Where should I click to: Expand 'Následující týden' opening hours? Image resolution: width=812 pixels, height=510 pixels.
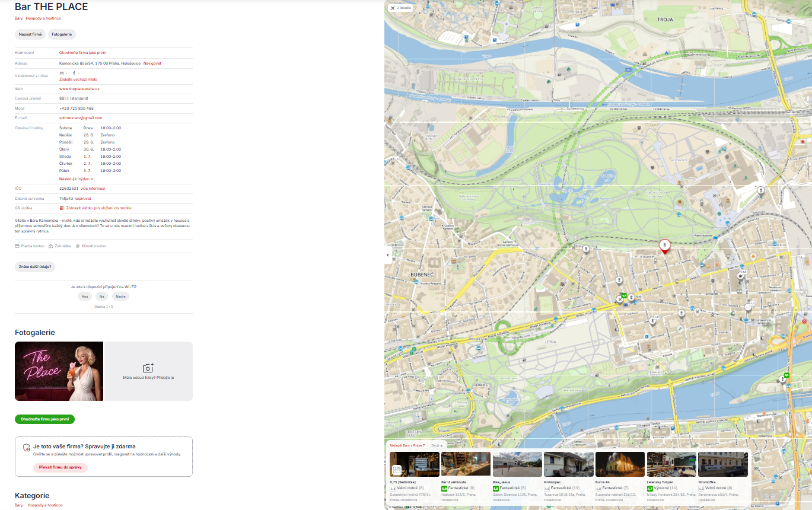pos(76,179)
